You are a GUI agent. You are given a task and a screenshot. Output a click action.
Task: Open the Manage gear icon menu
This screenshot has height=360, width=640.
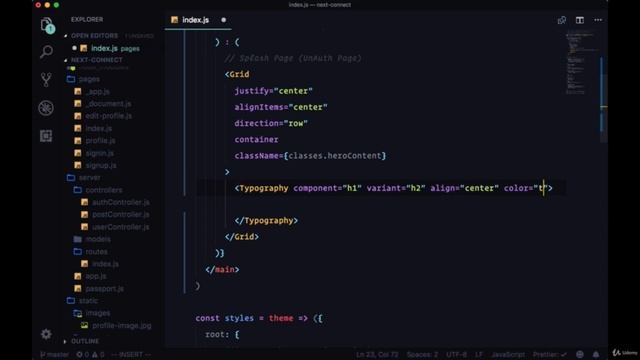(46, 334)
